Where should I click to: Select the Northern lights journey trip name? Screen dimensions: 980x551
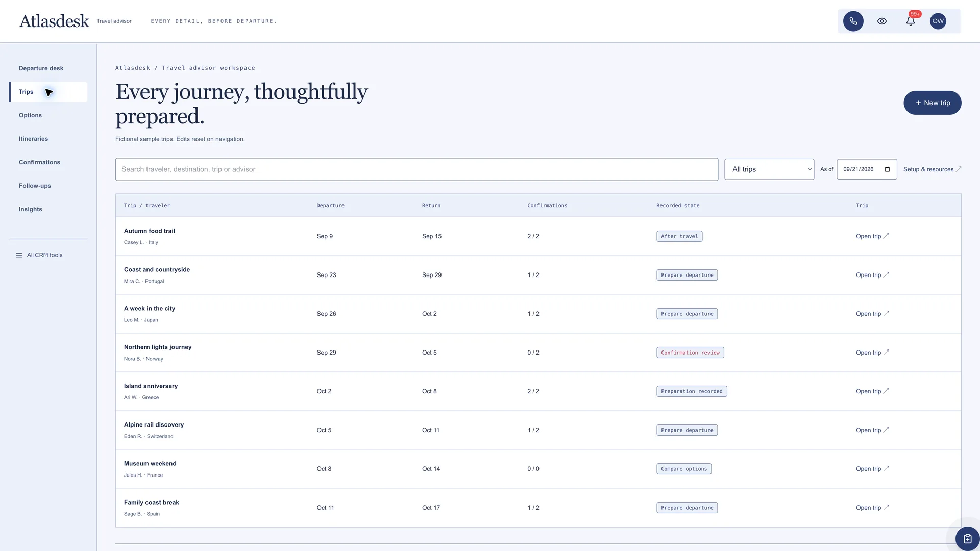point(158,347)
